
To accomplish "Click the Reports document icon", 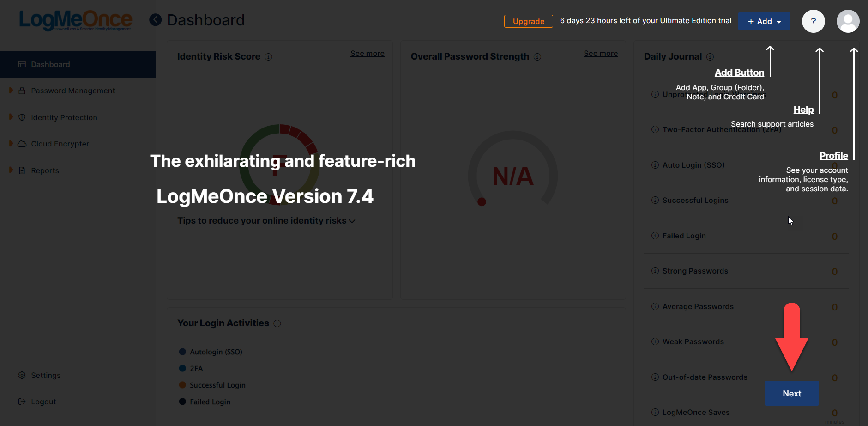I will tap(22, 170).
